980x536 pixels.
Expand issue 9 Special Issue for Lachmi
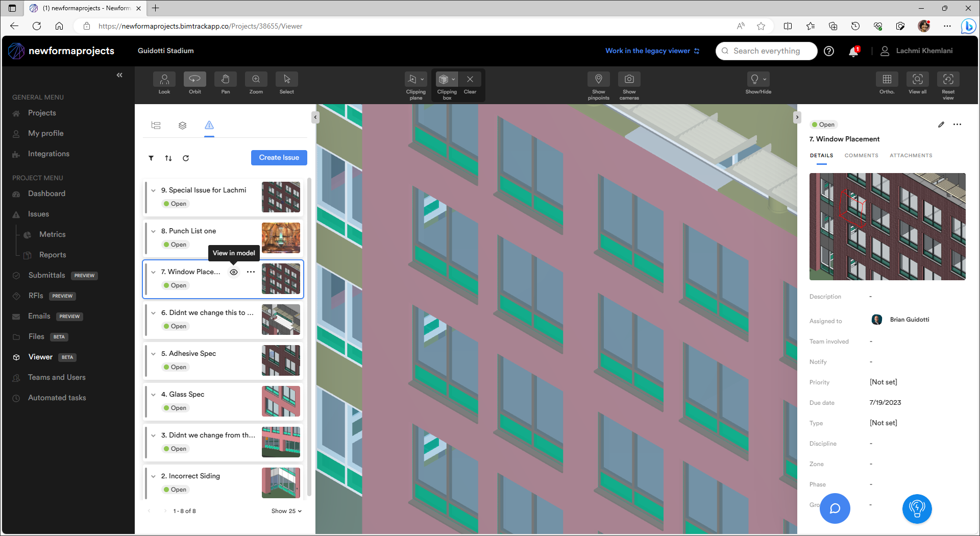tap(153, 190)
